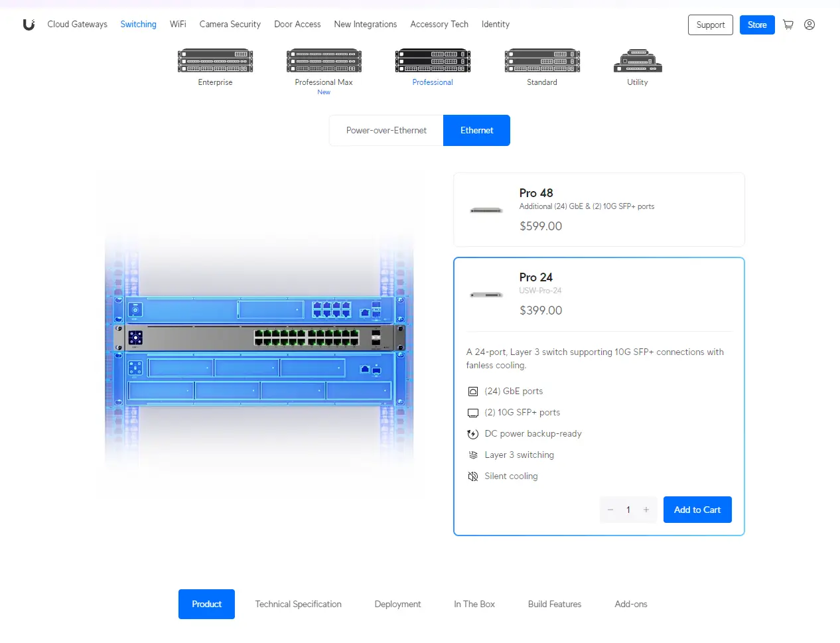Go to the Store

click(757, 25)
